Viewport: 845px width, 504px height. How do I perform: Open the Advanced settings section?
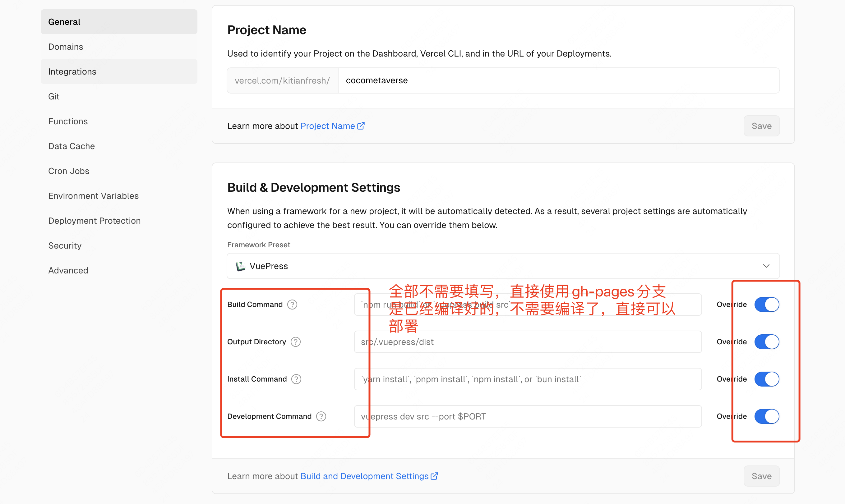click(x=119, y=270)
